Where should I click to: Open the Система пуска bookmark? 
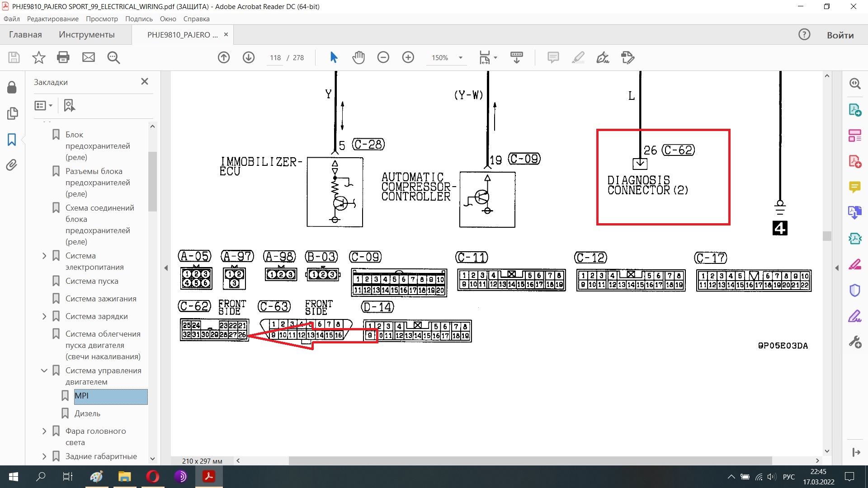[92, 281]
